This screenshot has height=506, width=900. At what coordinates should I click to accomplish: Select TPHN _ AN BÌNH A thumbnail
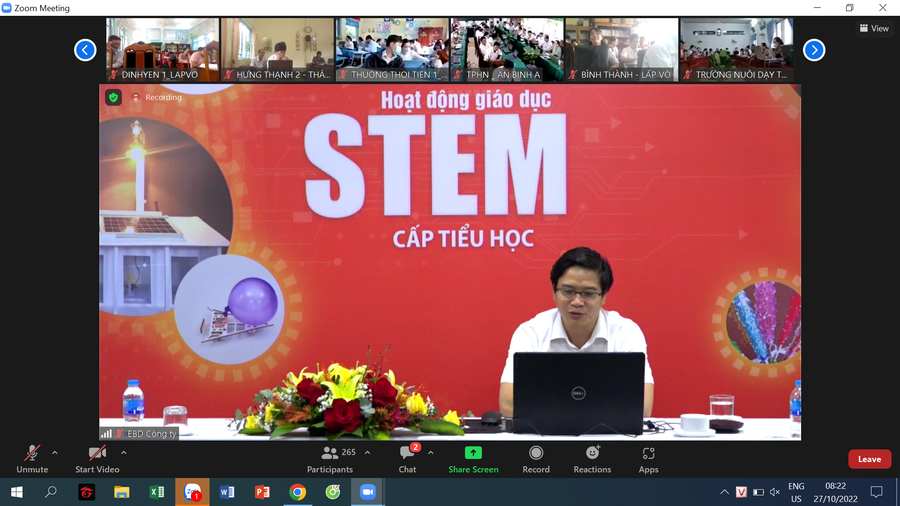pyautogui.click(x=507, y=50)
